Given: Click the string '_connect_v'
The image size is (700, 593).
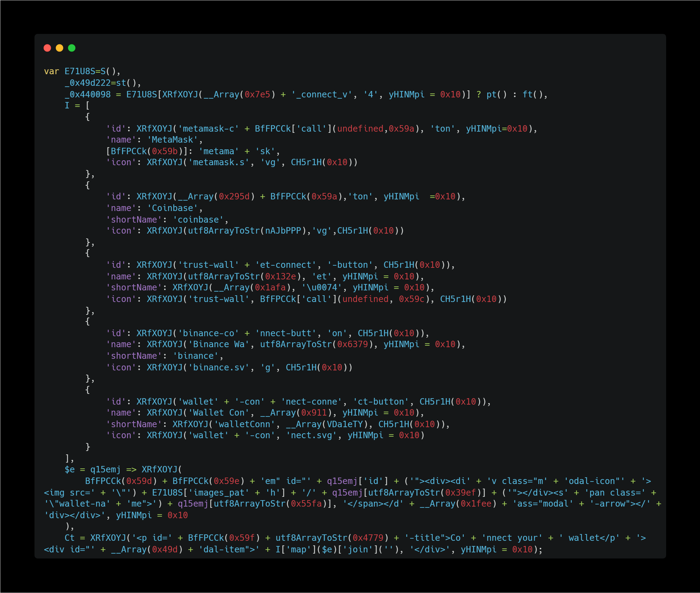Looking at the screenshot, I should pos(321,94).
